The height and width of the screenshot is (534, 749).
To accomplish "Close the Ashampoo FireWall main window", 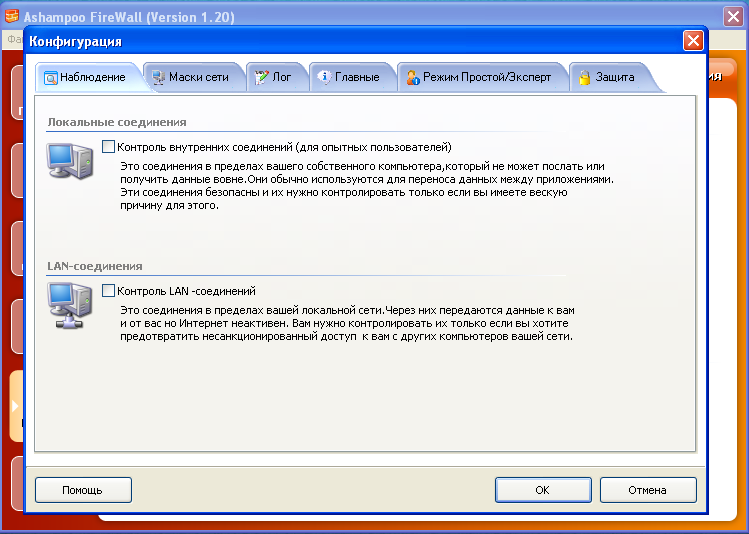I will [733, 17].
